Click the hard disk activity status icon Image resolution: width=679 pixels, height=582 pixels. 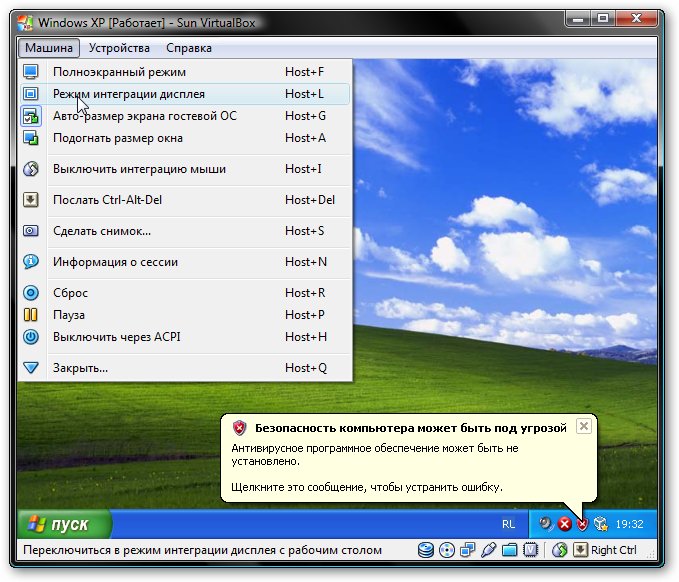click(426, 550)
